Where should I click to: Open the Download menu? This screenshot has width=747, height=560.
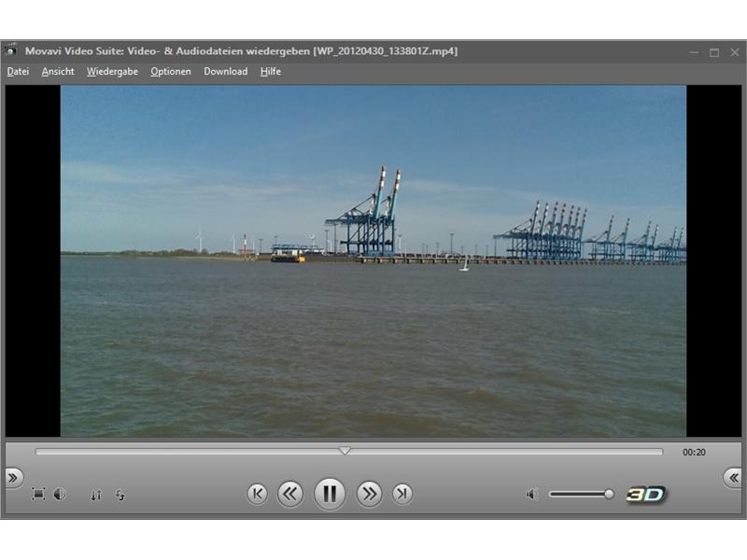[x=226, y=72]
